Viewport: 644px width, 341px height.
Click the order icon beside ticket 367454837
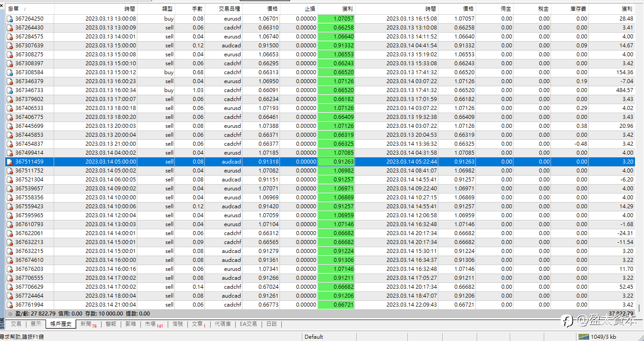point(10,144)
